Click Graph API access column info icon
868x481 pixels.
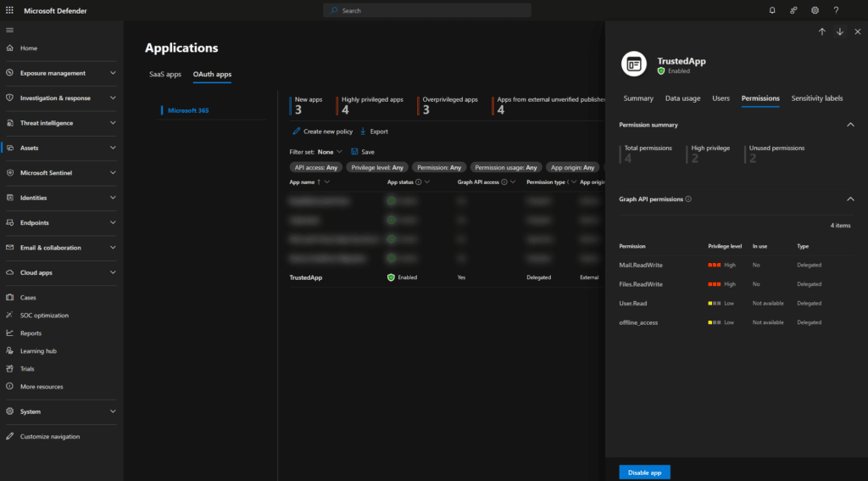coord(504,182)
